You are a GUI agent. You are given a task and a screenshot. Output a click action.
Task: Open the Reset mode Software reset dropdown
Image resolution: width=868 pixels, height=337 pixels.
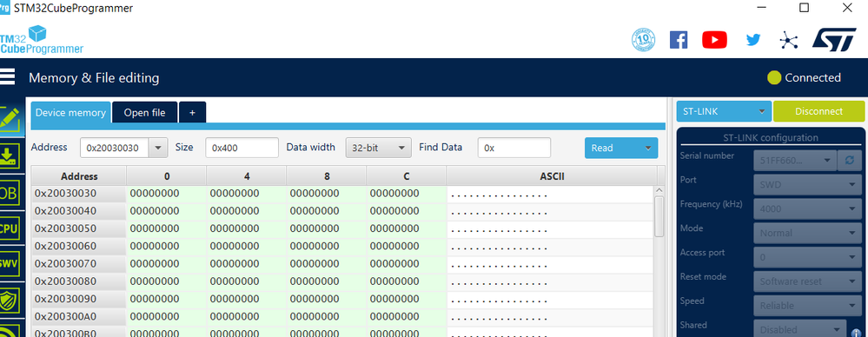coord(808,281)
